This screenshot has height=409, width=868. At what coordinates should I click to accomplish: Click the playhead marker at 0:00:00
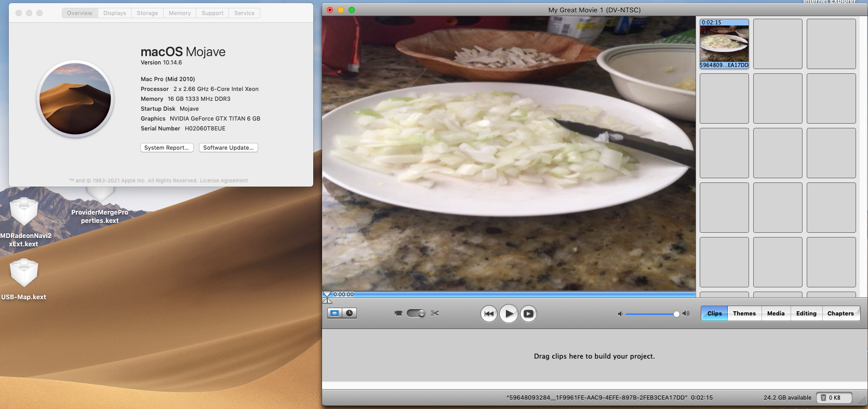click(x=327, y=295)
